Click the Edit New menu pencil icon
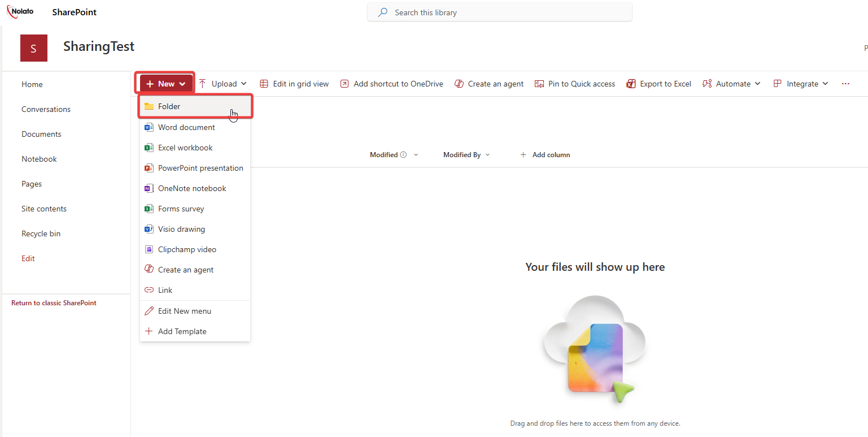868x437 pixels. (149, 311)
